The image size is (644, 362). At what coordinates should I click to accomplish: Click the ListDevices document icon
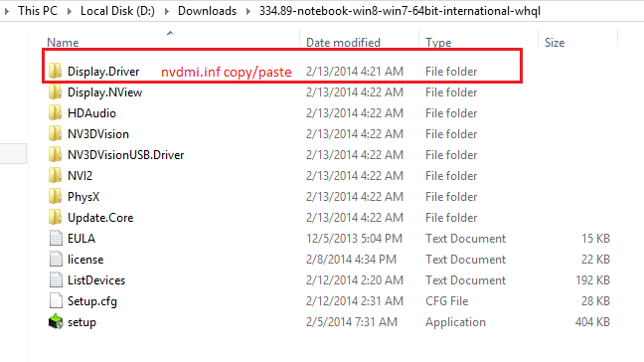(x=56, y=280)
